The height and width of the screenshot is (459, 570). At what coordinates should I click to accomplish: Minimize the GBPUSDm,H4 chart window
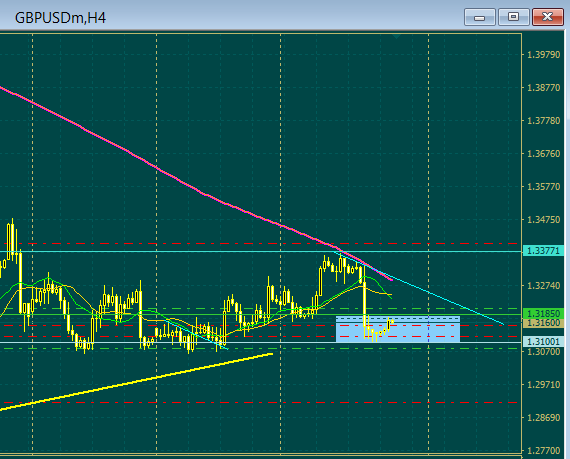(x=479, y=17)
